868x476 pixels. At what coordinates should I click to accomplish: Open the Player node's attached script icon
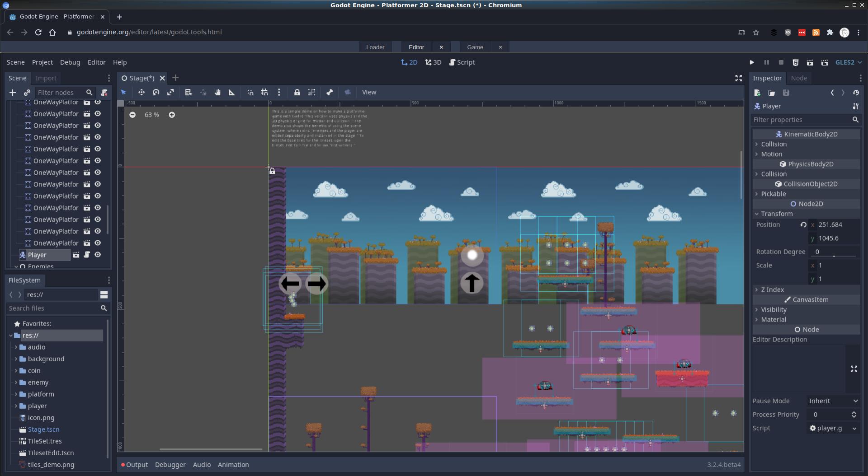87,255
